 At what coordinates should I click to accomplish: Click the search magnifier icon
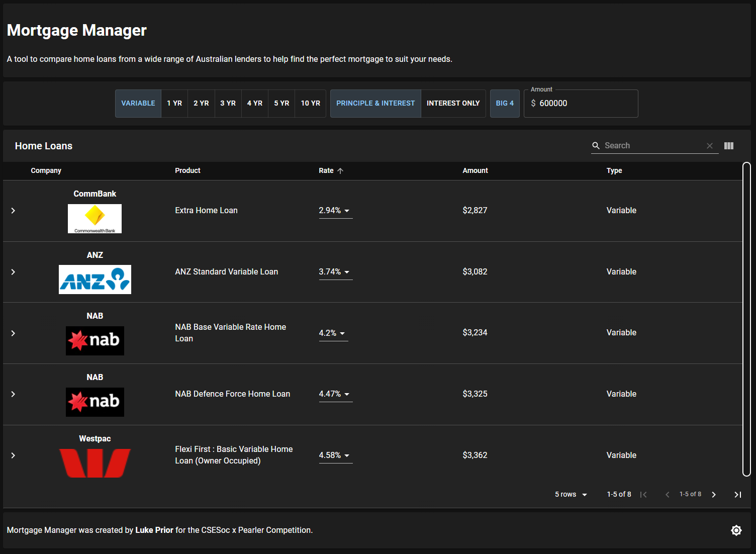596,146
